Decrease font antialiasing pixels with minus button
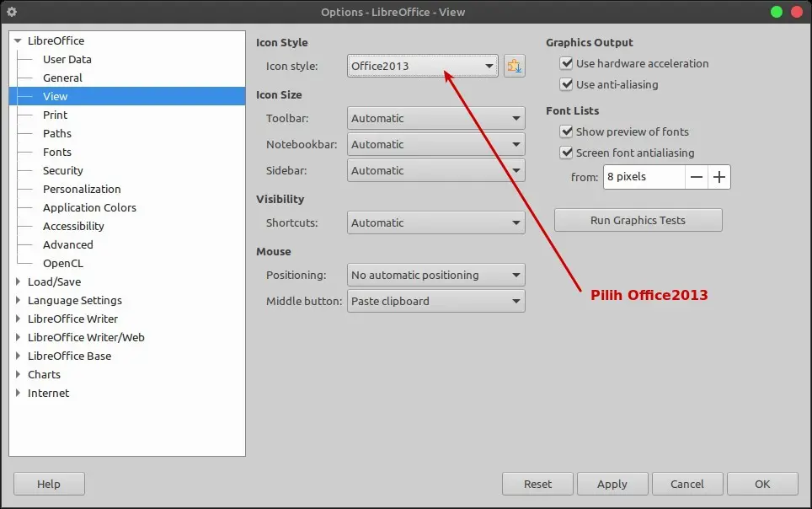The image size is (812, 509). [x=697, y=177]
